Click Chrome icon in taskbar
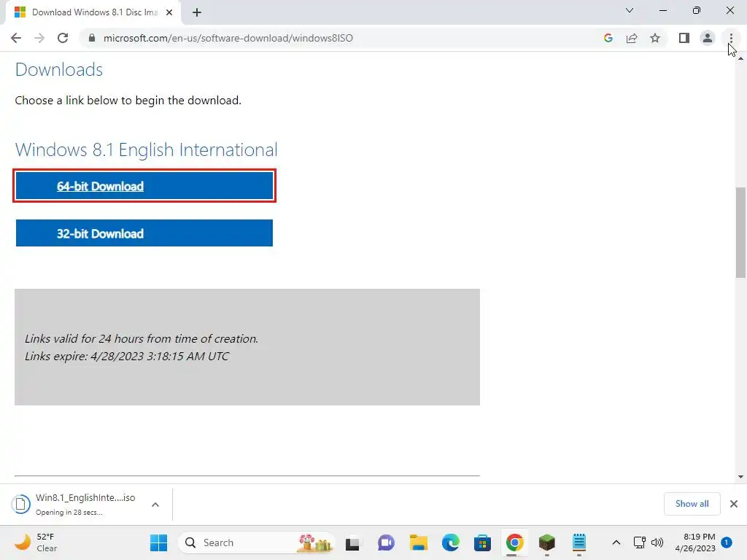 514,542
